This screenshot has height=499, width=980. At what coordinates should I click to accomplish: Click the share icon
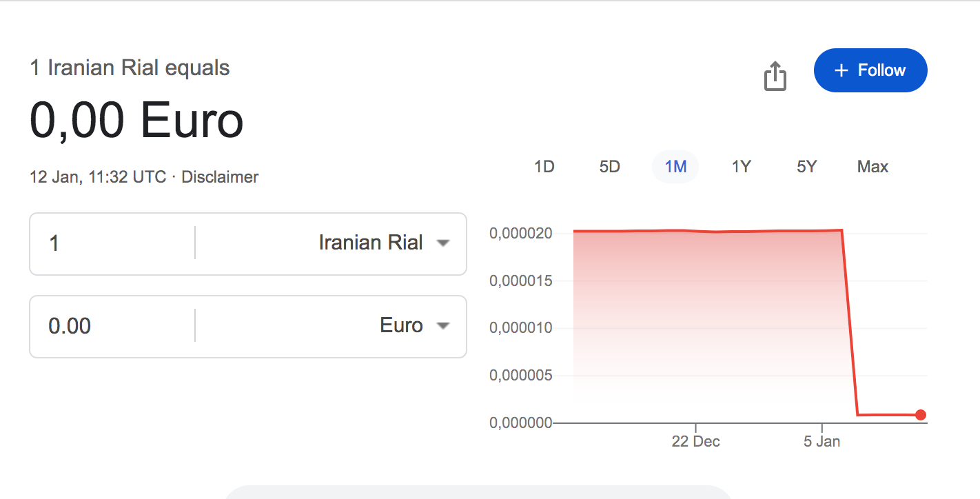[775, 76]
